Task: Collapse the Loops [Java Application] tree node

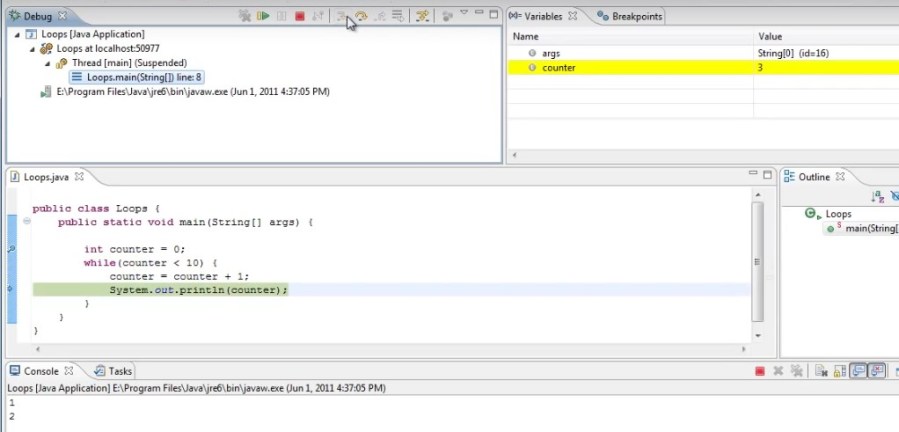Action: [16, 34]
